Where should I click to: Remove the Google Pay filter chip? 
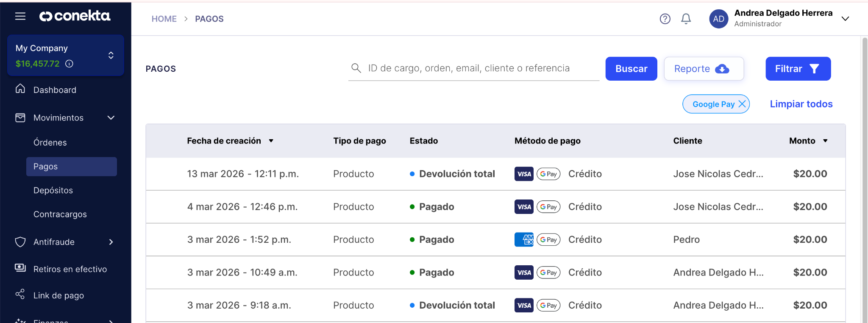point(742,104)
